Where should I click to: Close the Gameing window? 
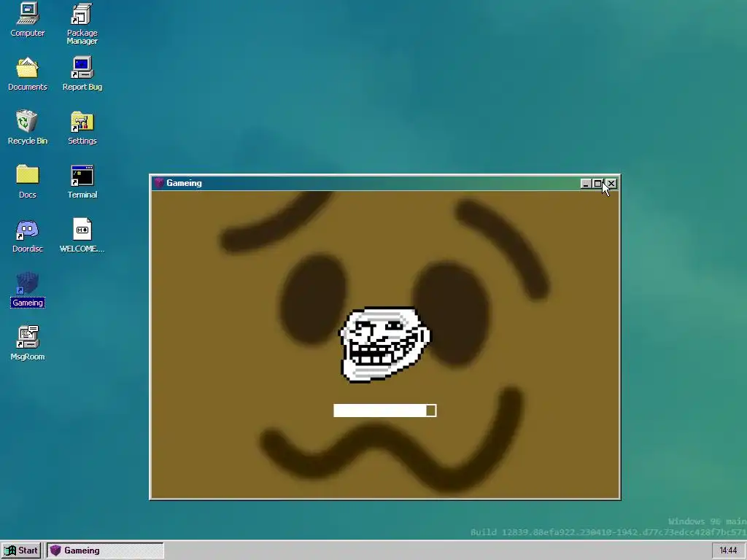click(612, 183)
